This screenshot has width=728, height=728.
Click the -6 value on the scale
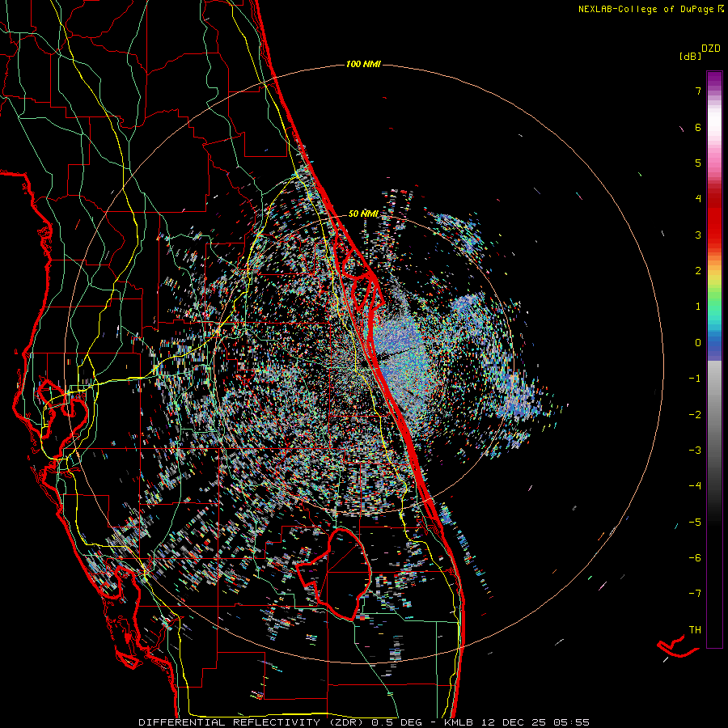coord(695,557)
